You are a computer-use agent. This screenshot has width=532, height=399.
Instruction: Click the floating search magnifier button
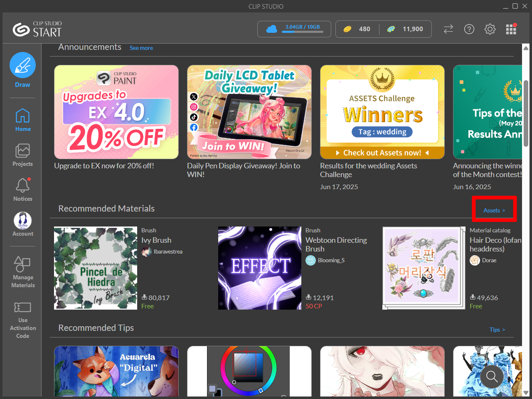492,377
